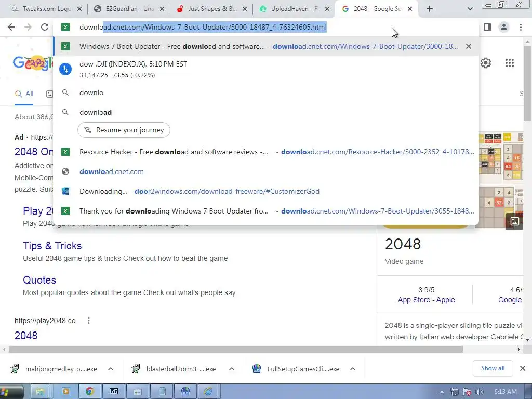The image size is (532, 399).
Task: Expand the FullSetupGamesCli download options
Action: click(353, 369)
